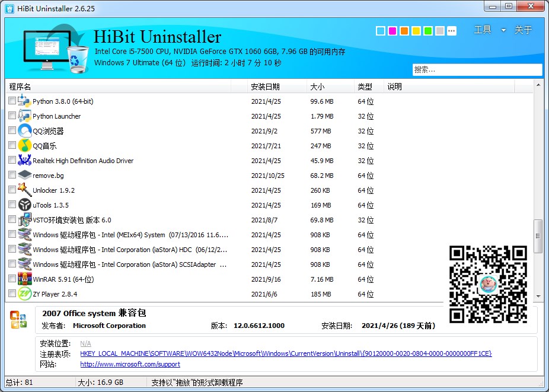Click the 说明 column header
This screenshot has width=549, height=392.
coord(449,87)
